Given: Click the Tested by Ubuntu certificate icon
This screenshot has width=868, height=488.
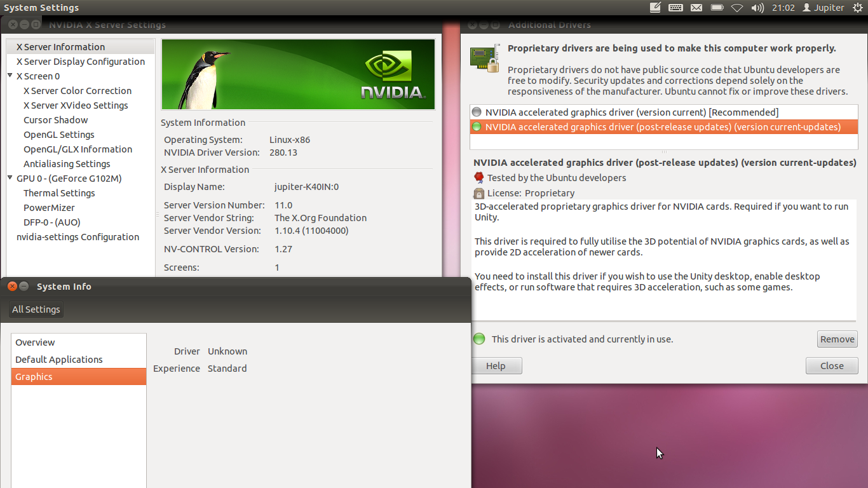Looking at the screenshot, I should [x=479, y=178].
